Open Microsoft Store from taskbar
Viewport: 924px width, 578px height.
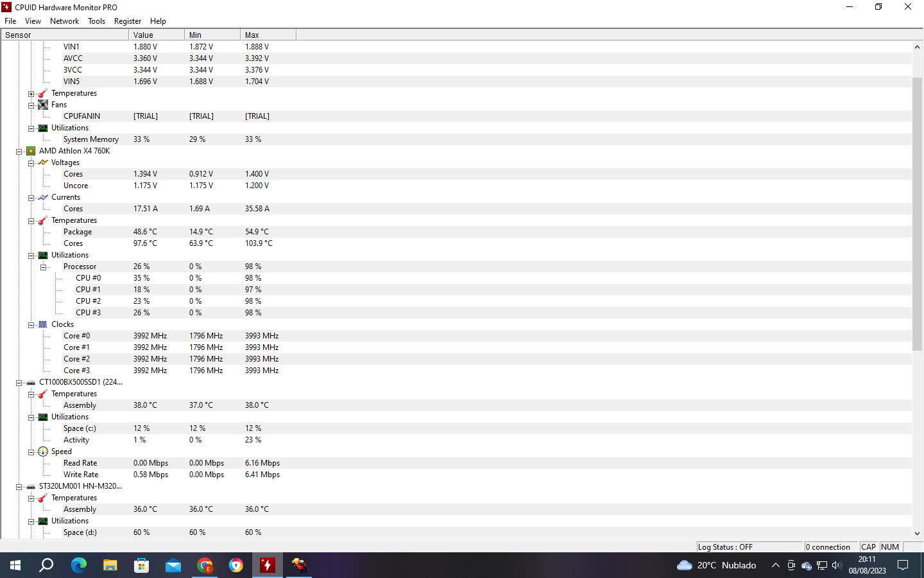(x=141, y=565)
